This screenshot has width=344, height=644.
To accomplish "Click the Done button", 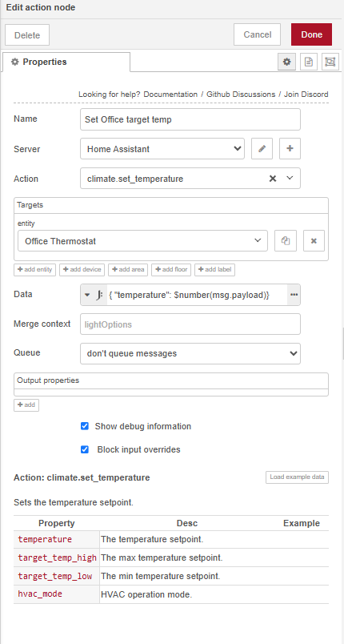I will 312,34.
